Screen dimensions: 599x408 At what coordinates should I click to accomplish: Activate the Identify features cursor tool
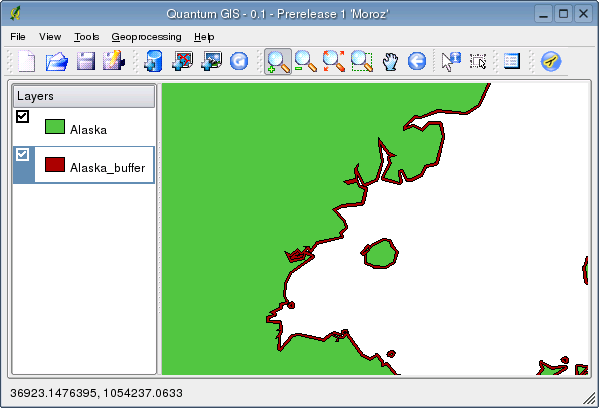(x=451, y=62)
